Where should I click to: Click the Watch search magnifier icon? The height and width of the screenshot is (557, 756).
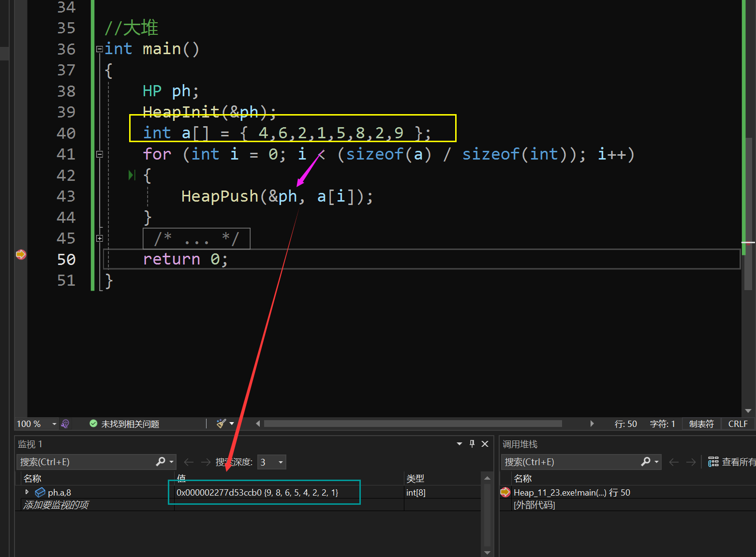(x=161, y=462)
